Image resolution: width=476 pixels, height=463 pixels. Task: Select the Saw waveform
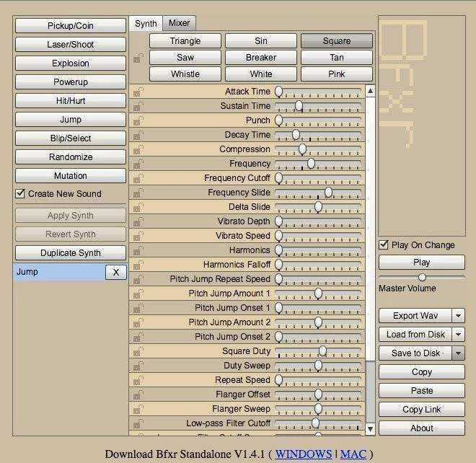(x=185, y=58)
